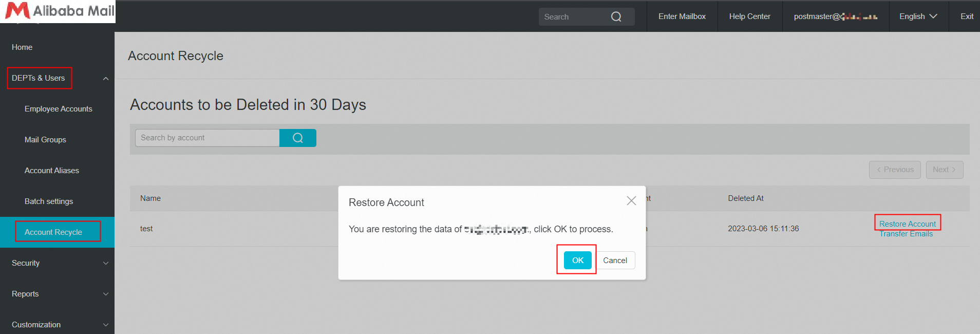The width and height of the screenshot is (980, 334).
Task: Click the Search by account field
Action: tap(207, 138)
